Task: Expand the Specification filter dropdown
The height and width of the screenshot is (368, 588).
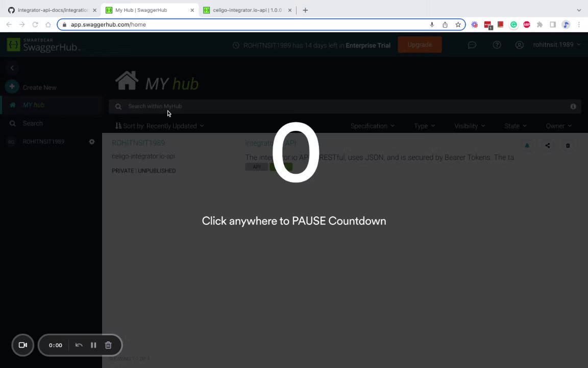Action: click(x=373, y=126)
